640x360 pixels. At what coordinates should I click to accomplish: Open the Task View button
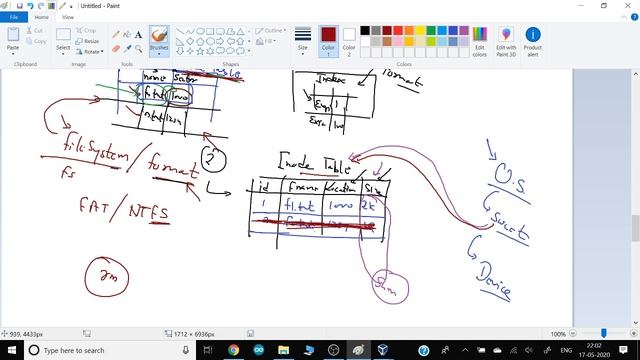click(208, 350)
